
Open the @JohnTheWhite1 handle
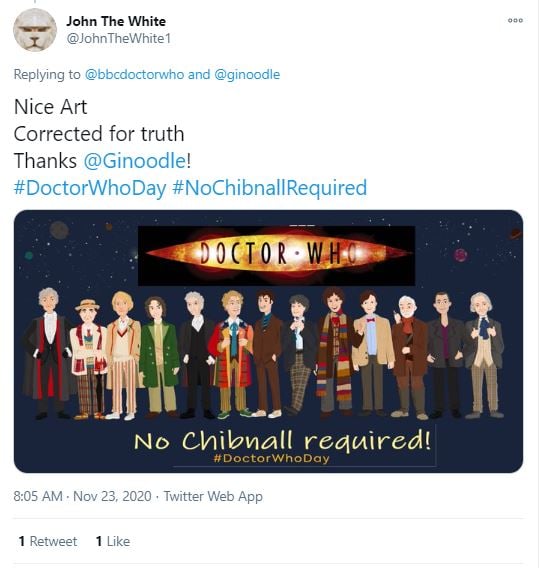point(118,38)
